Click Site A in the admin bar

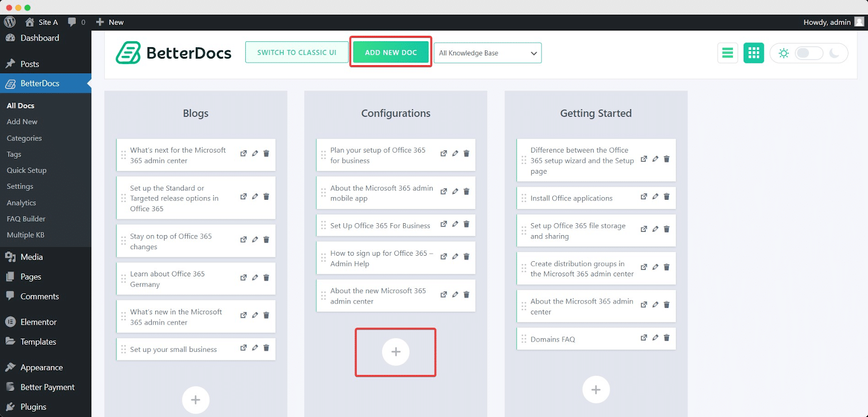[x=42, y=22]
